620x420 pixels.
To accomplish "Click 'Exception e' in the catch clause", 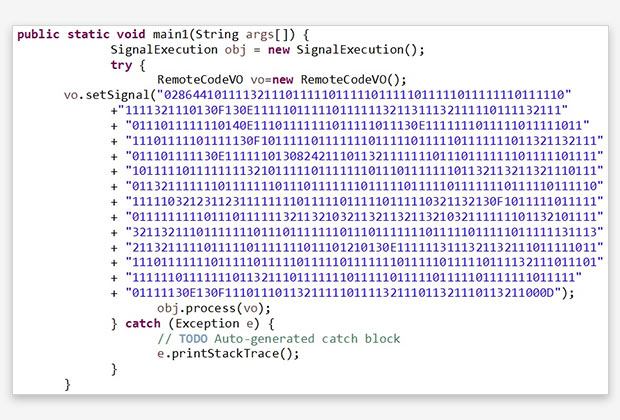I will click(x=220, y=323).
